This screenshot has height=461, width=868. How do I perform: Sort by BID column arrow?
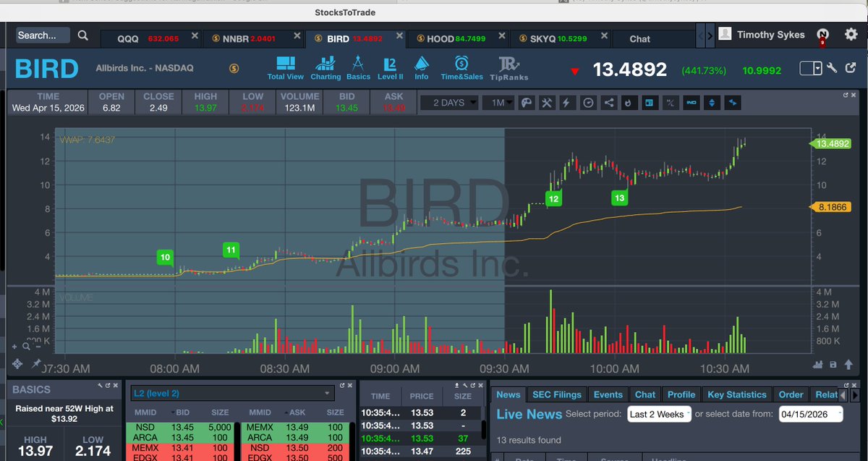point(172,413)
